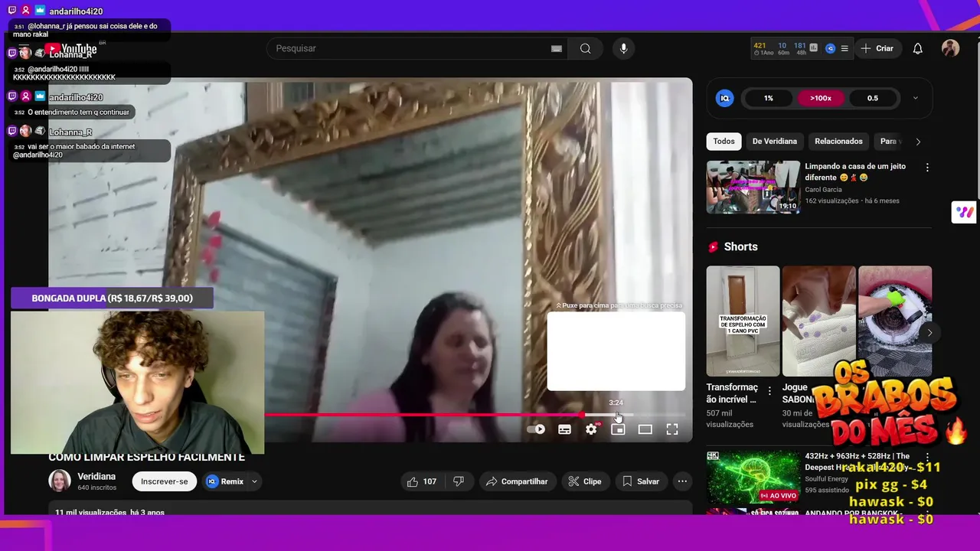Turn on subtitles with the captions icon
This screenshot has width=980, height=551.
point(564,429)
